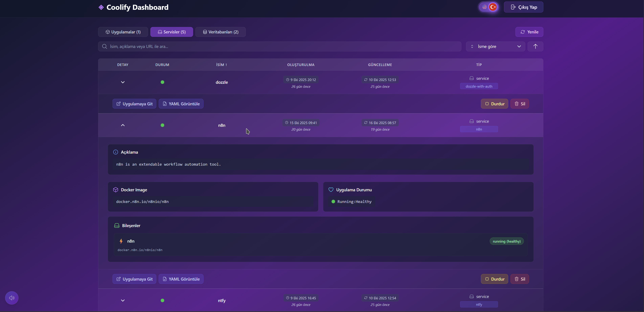Expand the ntfy service details
The image size is (644, 312).
(x=123, y=300)
